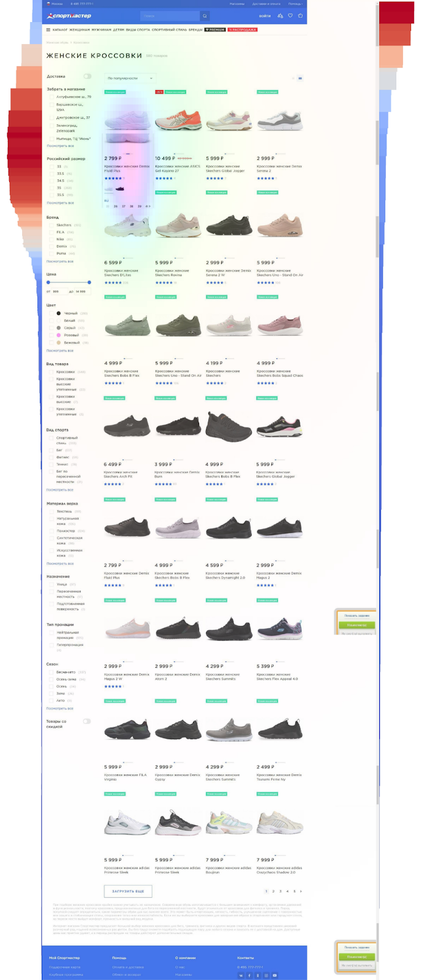The width and height of the screenshot is (427, 980).
Task: Switch to the list view icon
Action: (x=293, y=78)
